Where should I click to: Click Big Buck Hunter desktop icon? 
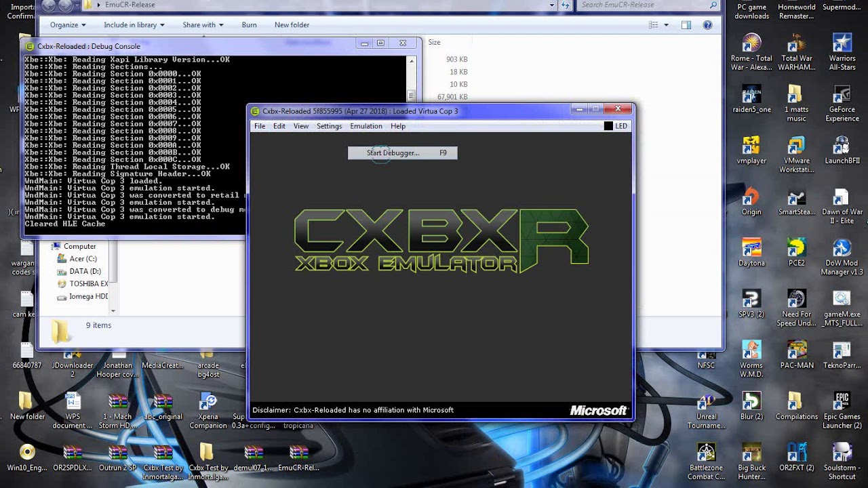(x=751, y=462)
